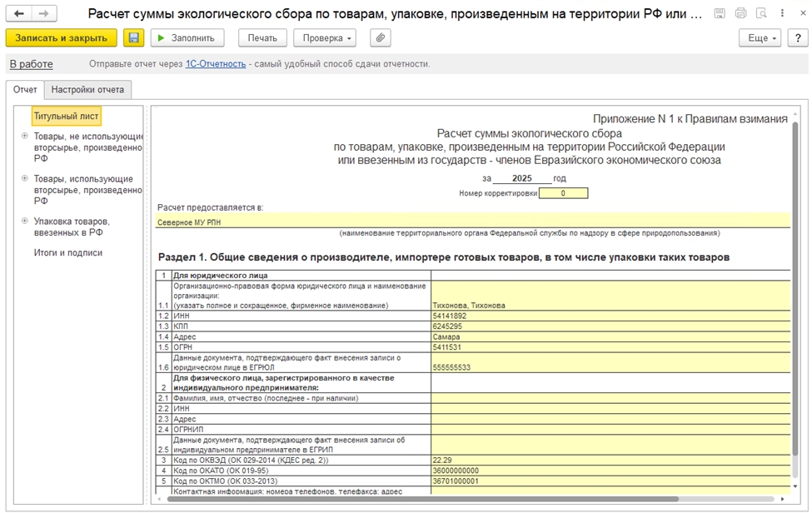Switch to "Настройки отчета" tab
Screen dimensions: 812x513
[x=87, y=90]
